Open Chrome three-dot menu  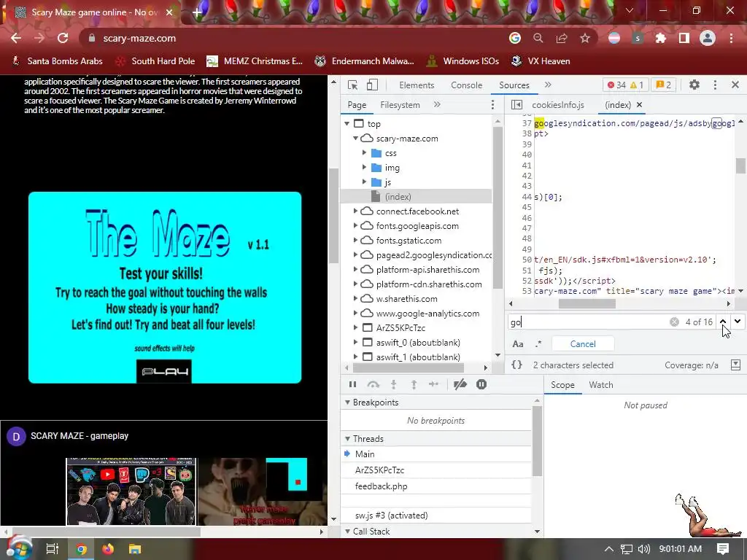click(x=731, y=38)
